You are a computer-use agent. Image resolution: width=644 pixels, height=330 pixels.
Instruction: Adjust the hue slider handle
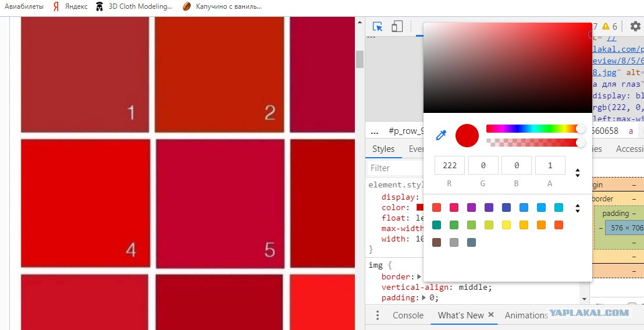coord(581,129)
